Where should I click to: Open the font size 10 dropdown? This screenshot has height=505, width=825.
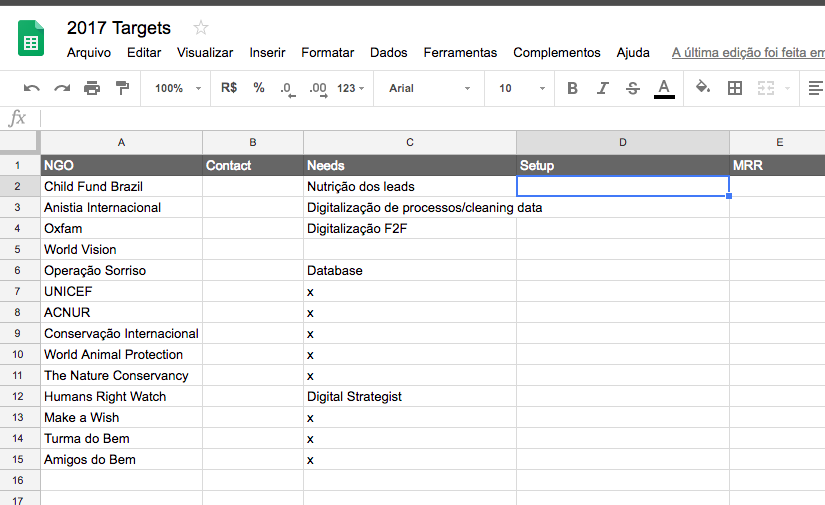[518, 88]
